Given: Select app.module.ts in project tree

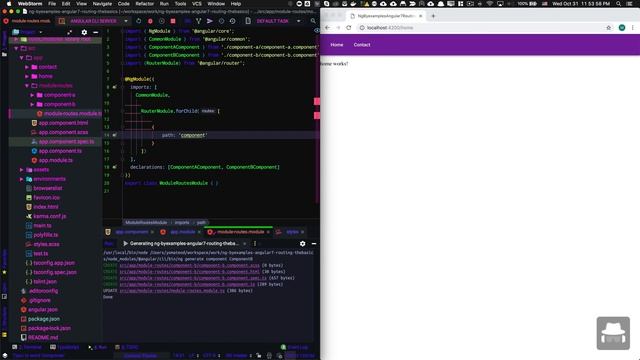Looking at the screenshot, I should pos(56,160).
